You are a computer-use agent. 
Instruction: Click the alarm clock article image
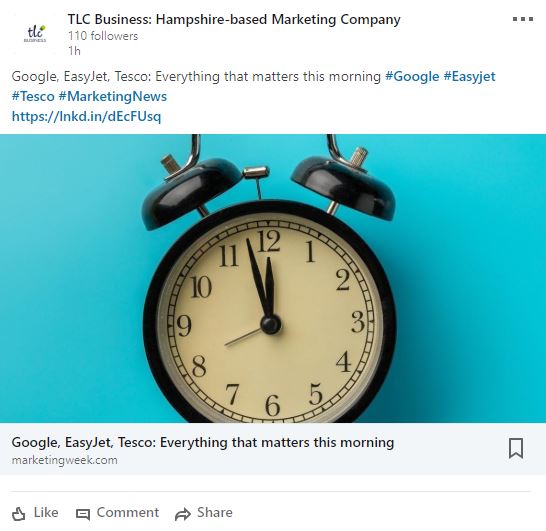pos(273,278)
